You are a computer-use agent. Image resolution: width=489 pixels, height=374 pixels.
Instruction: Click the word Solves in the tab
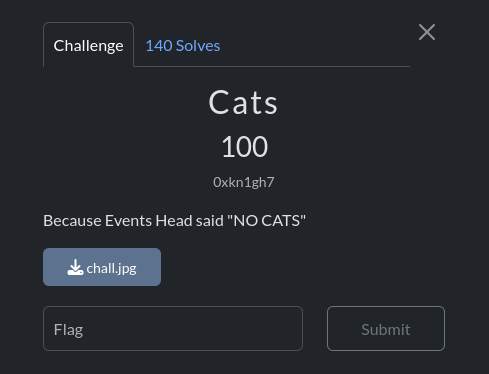198,46
